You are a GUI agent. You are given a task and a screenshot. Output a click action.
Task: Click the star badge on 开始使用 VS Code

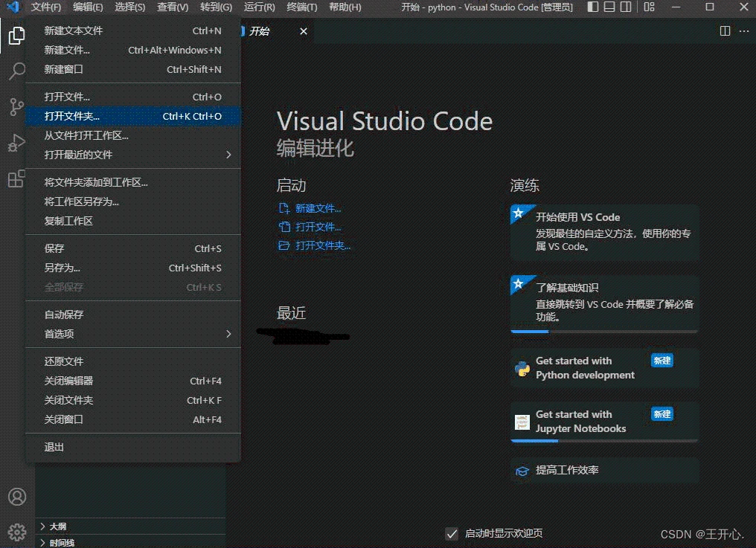click(x=519, y=213)
